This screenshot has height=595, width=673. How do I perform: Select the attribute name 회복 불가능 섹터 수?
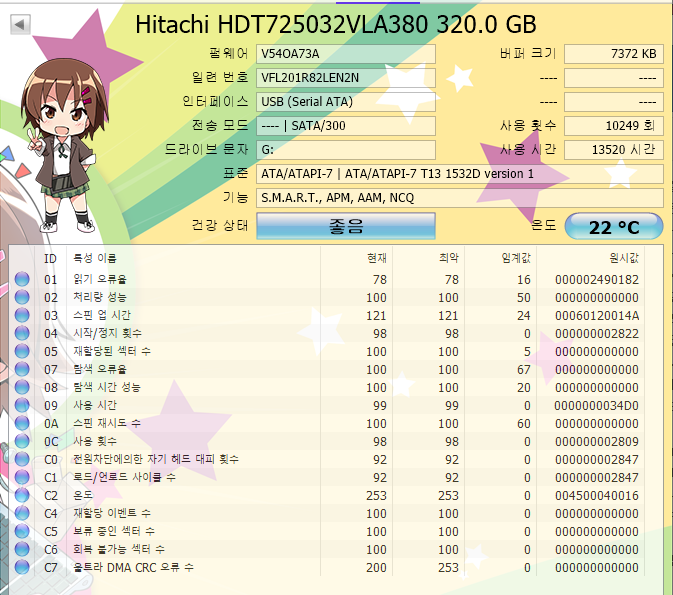pos(119,550)
